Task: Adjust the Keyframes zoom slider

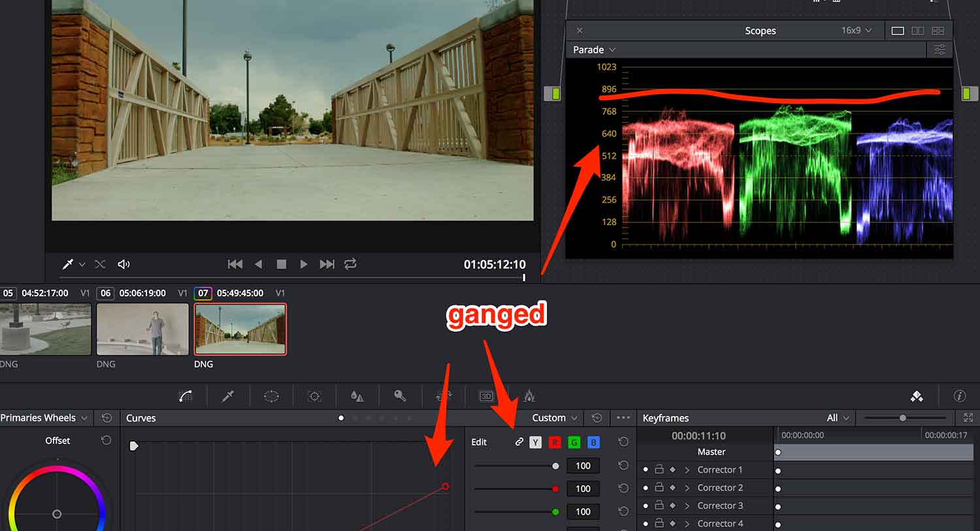Action: [903, 418]
